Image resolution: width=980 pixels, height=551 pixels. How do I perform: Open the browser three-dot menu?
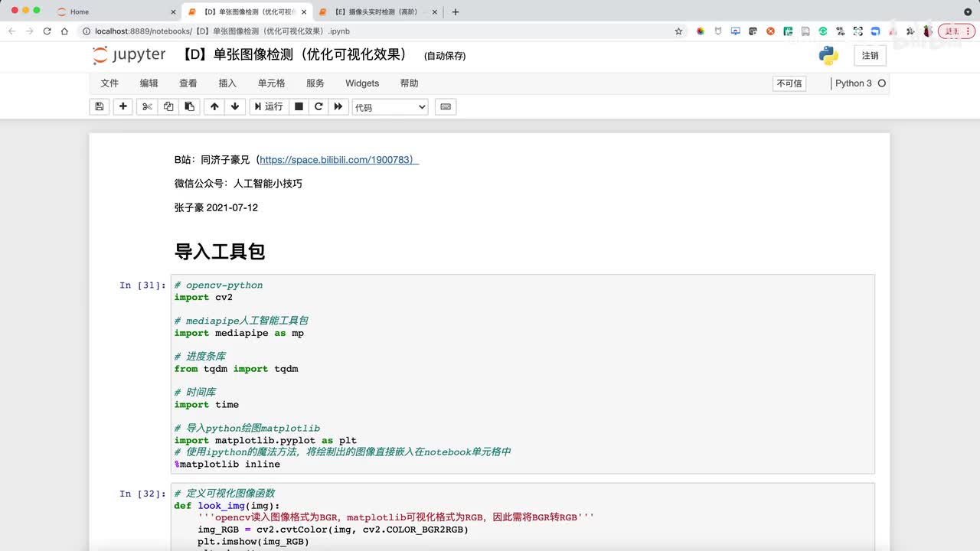(969, 31)
